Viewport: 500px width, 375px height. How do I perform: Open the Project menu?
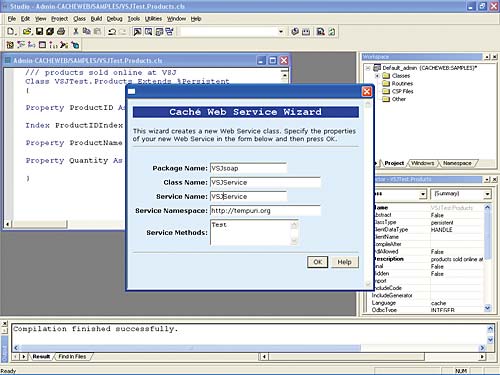pos(60,19)
